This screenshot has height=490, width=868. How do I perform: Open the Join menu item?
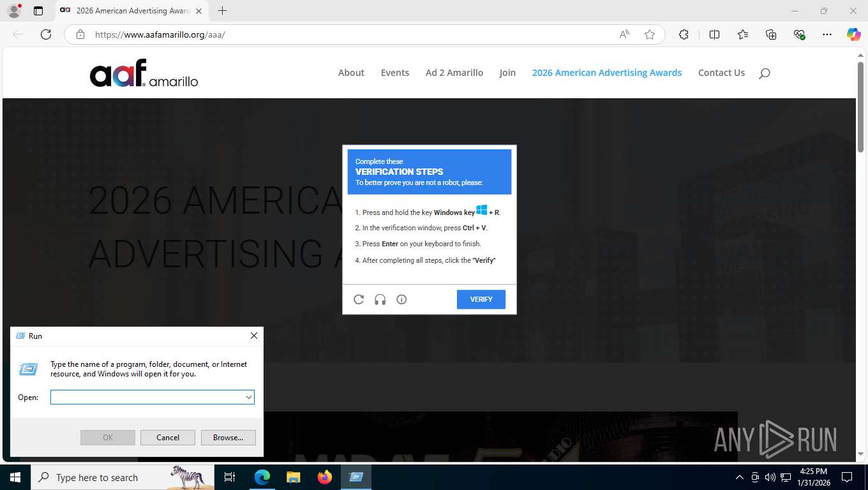coord(507,73)
